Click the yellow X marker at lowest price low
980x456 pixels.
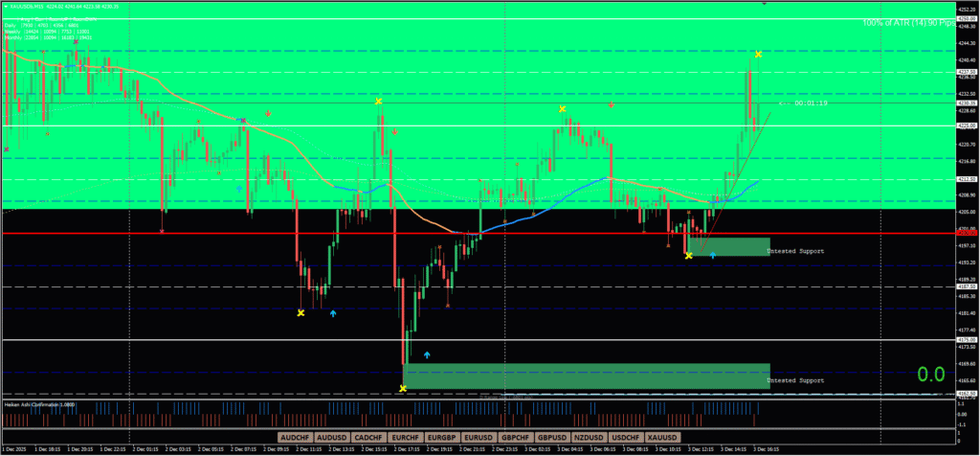(403, 388)
